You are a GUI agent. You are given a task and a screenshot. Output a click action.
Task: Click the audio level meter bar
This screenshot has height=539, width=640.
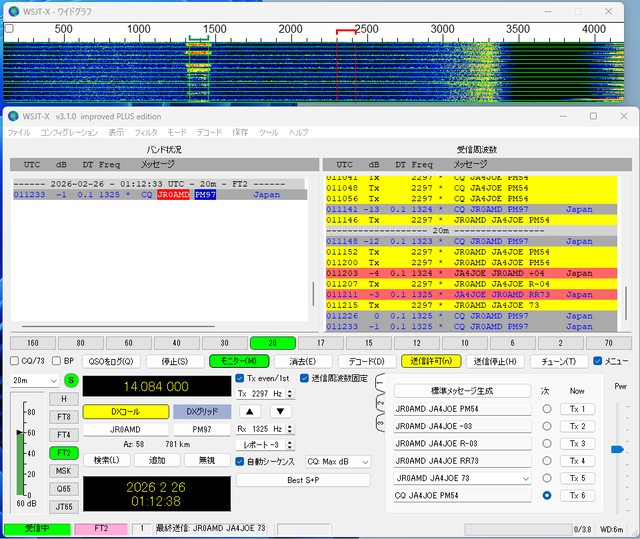click(x=20, y=463)
